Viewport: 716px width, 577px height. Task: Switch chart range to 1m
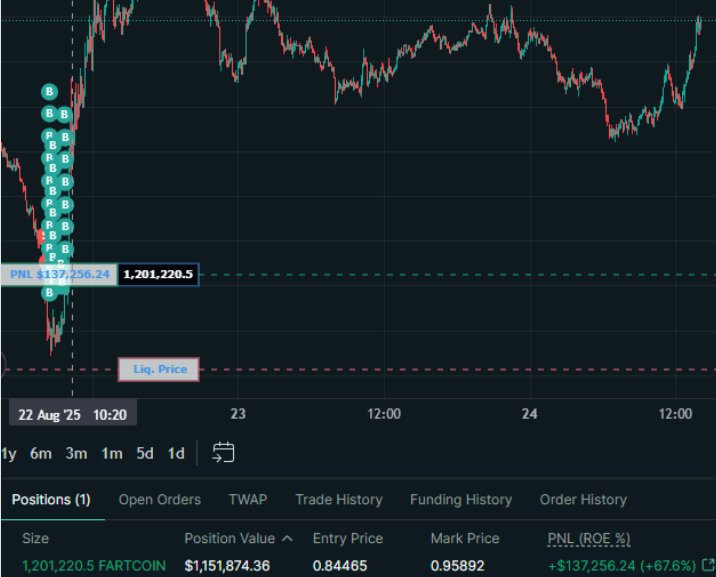coord(111,453)
